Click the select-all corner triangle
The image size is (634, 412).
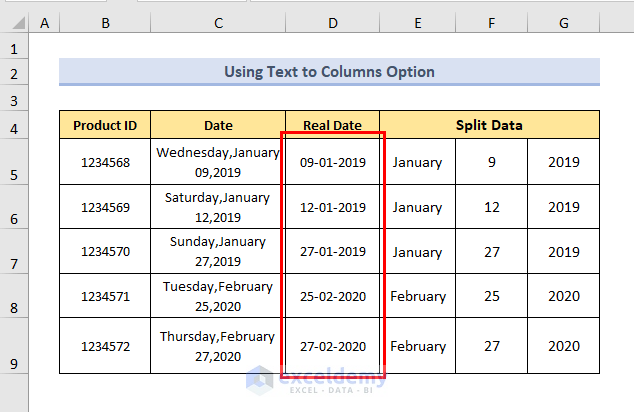[x=16, y=22]
